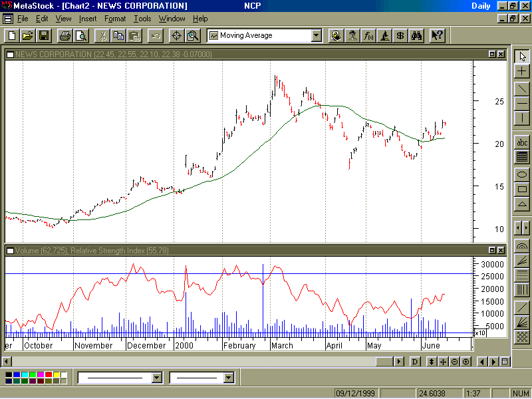Screen dimensions: 532x399
Task: Open the View menu
Action: pyautogui.click(x=63, y=19)
